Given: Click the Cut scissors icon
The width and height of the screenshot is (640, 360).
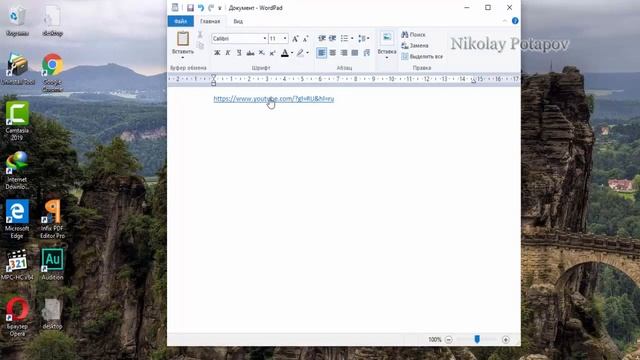Looking at the screenshot, I should [x=200, y=35].
